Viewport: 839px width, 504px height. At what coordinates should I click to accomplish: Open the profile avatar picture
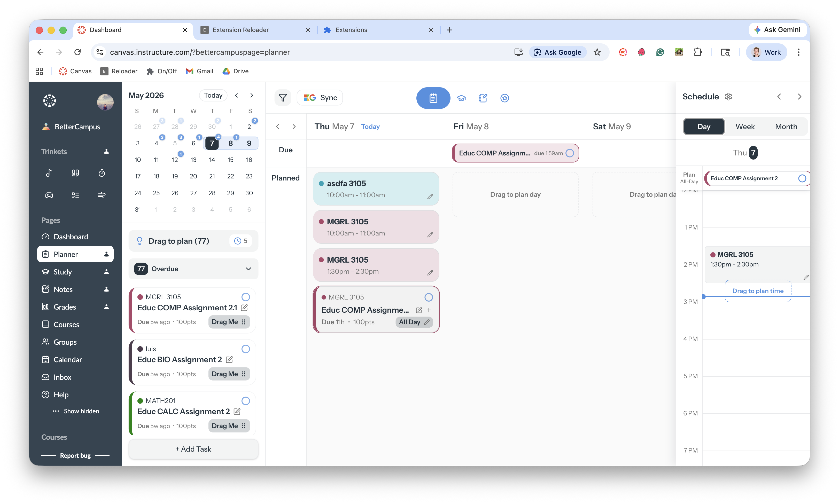pyautogui.click(x=105, y=102)
